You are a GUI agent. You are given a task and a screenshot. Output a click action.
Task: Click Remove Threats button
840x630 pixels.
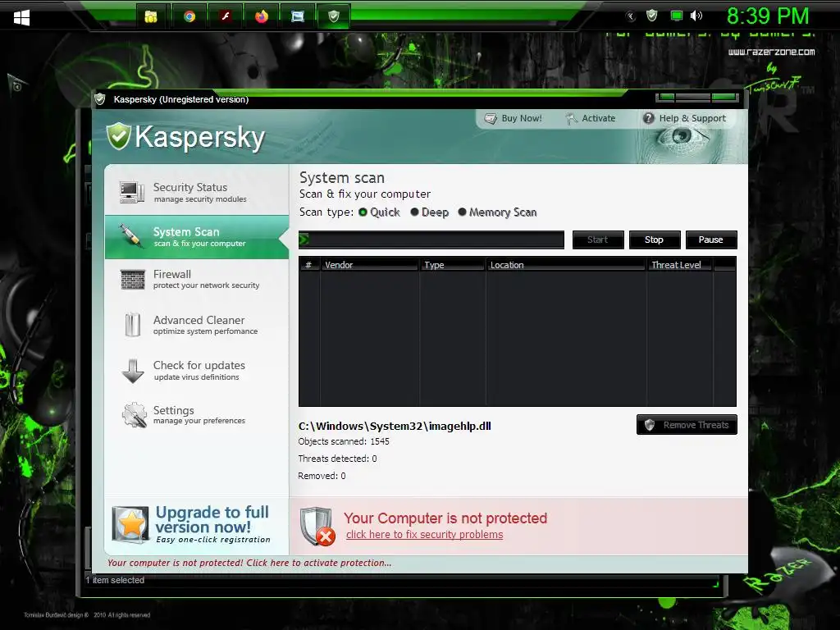click(x=687, y=425)
